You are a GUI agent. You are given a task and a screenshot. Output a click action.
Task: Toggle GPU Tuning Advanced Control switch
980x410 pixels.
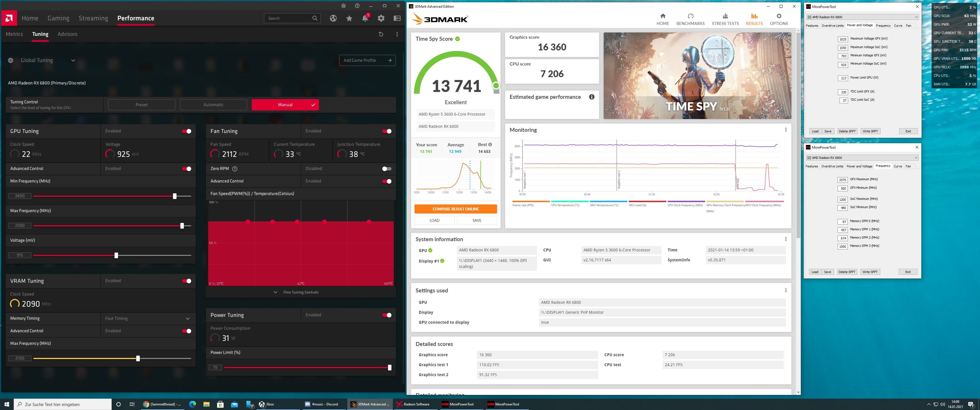(x=186, y=169)
